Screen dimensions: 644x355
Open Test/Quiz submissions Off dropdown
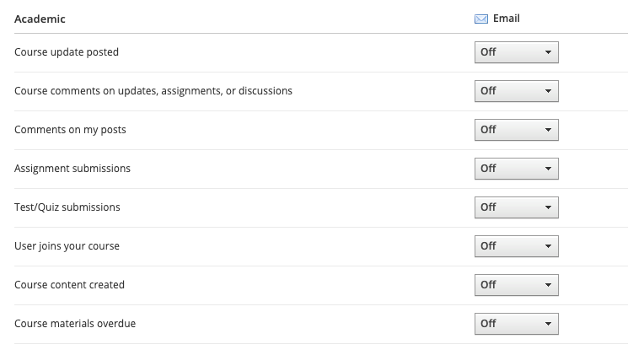pos(516,207)
